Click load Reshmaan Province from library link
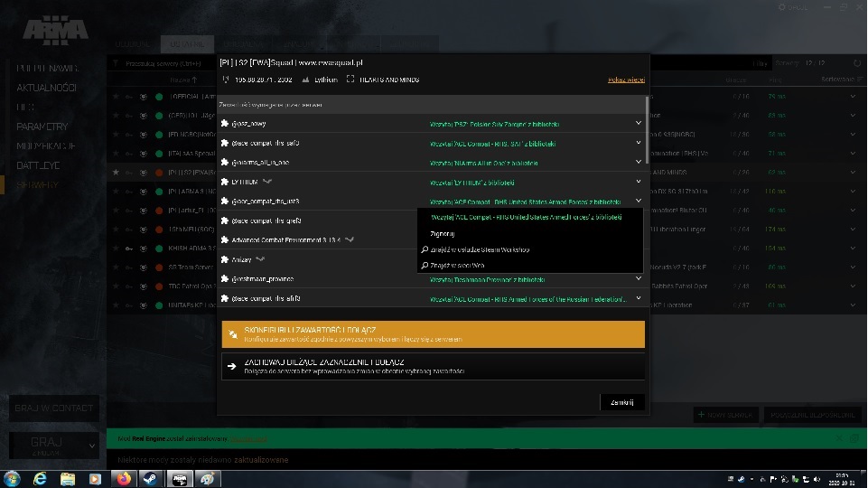The image size is (868, 488). [487, 280]
